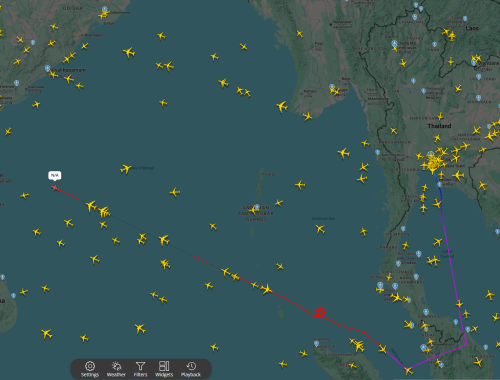
Task: Open the Settings gear in bottom toolbar
Action: (90, 369)
